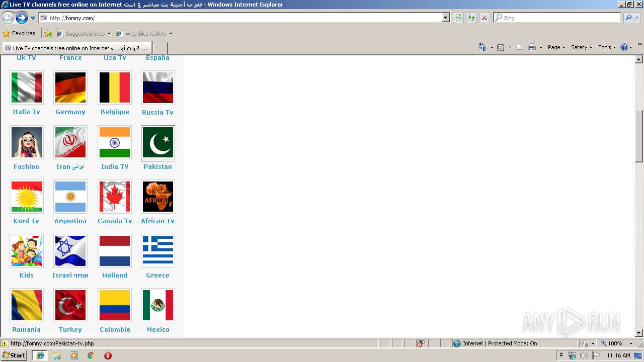Open the Page menu
This screenshot has height=362, width=644.
click(x=556, y=47)
